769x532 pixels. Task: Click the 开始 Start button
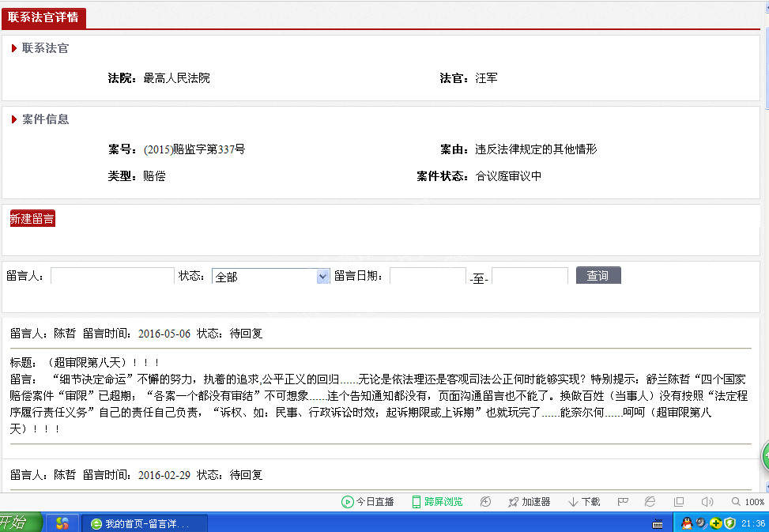tap(20, 523)
